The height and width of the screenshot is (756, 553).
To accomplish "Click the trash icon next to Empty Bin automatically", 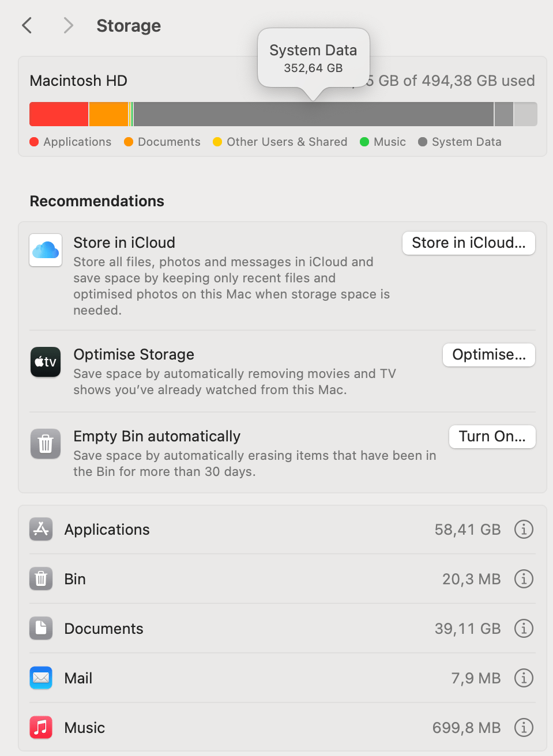I will 45,444.
